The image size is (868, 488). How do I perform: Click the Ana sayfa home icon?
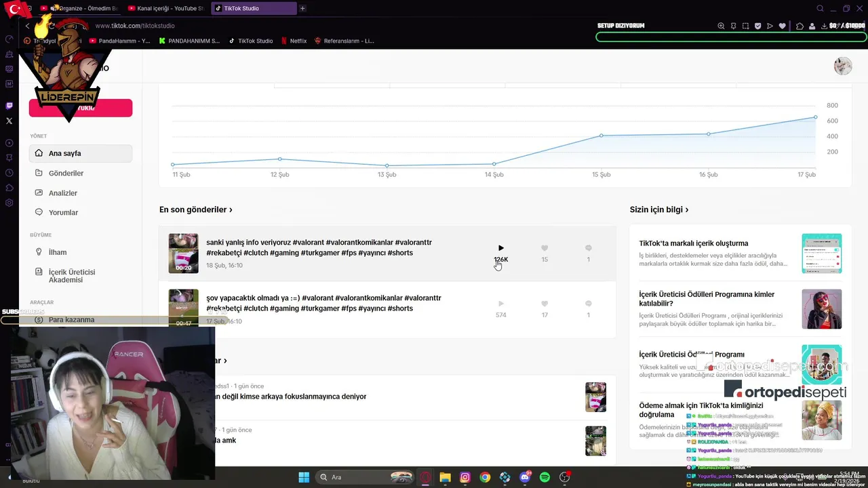[x=39, y=153]
